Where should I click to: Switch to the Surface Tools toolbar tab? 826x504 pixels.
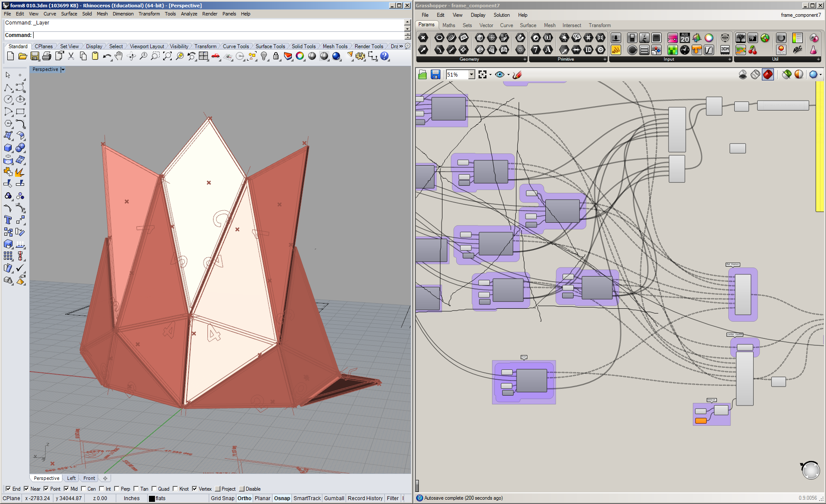click(270, 46)
